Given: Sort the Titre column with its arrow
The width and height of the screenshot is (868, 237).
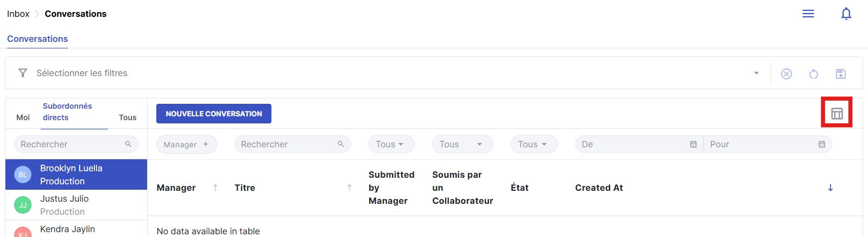Looking at the screenshot, I should [350, 188].
